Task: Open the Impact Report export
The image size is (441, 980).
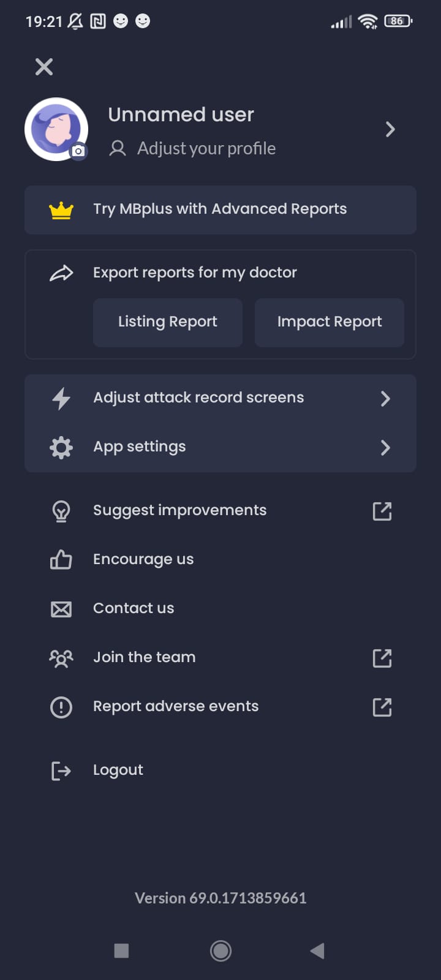Action: [330, 322]
